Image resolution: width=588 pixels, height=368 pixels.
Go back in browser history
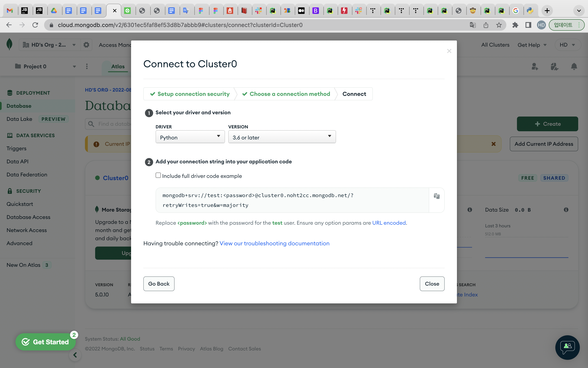[x=9, y=25]
